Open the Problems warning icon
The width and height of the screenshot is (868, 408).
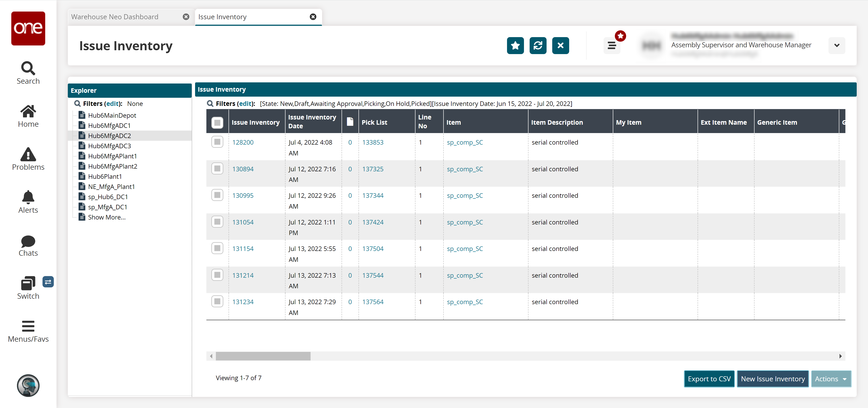click(x=28, y=155)
